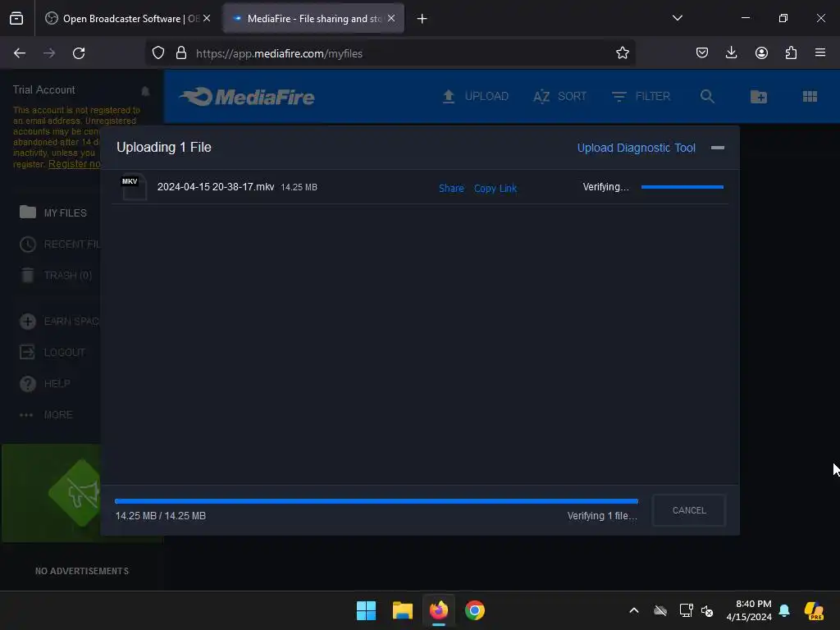
Task: Open Google Chrome from taskbar
Action: pyautogui.click(x=475, y=610)
